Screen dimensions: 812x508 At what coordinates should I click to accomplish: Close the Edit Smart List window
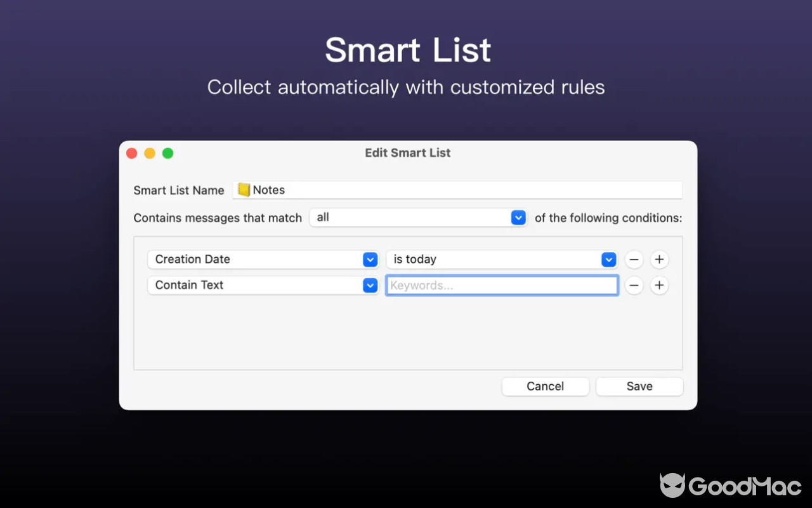point(132,153)
